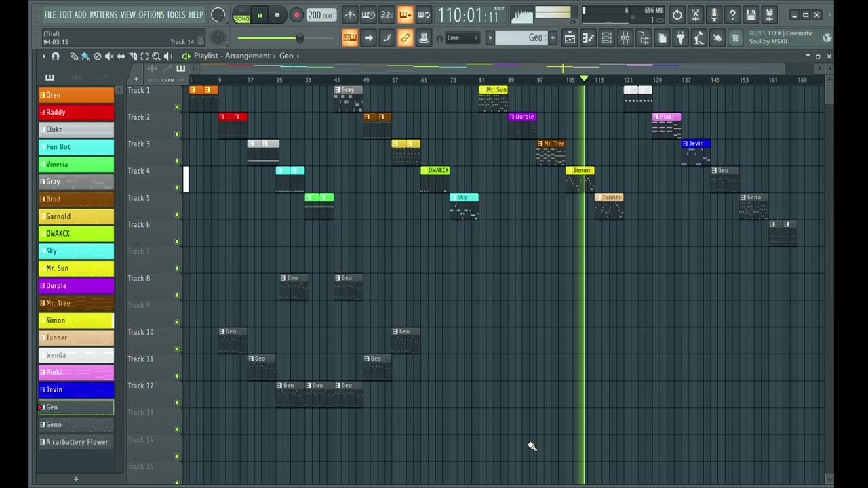The width and height of the screenshot is (868, 488).
Task: Add a new pattern with the plus button
Action: click(553, 38)
